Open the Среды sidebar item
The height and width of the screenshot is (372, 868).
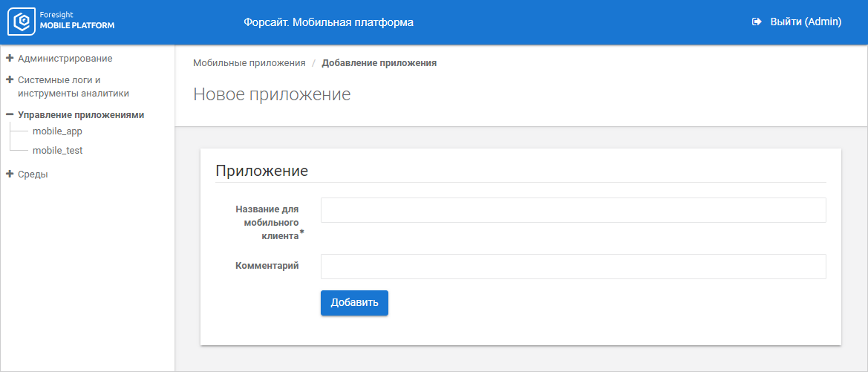pos(33,174)
